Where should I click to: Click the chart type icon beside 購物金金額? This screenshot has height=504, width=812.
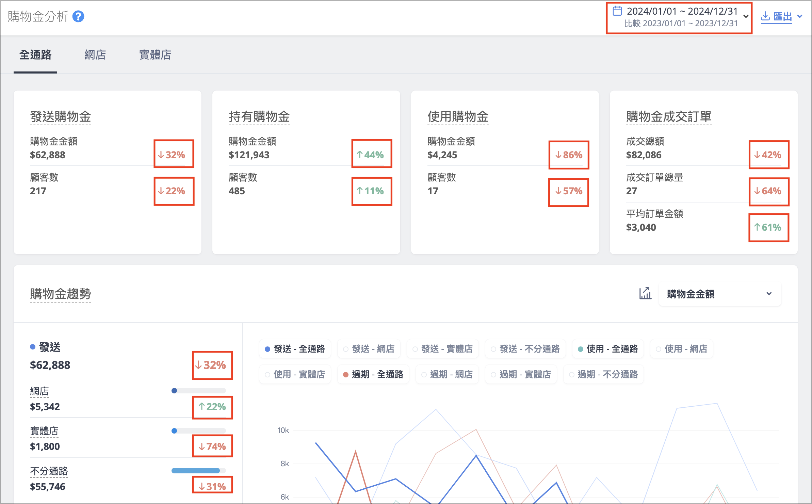click(645, 293)
